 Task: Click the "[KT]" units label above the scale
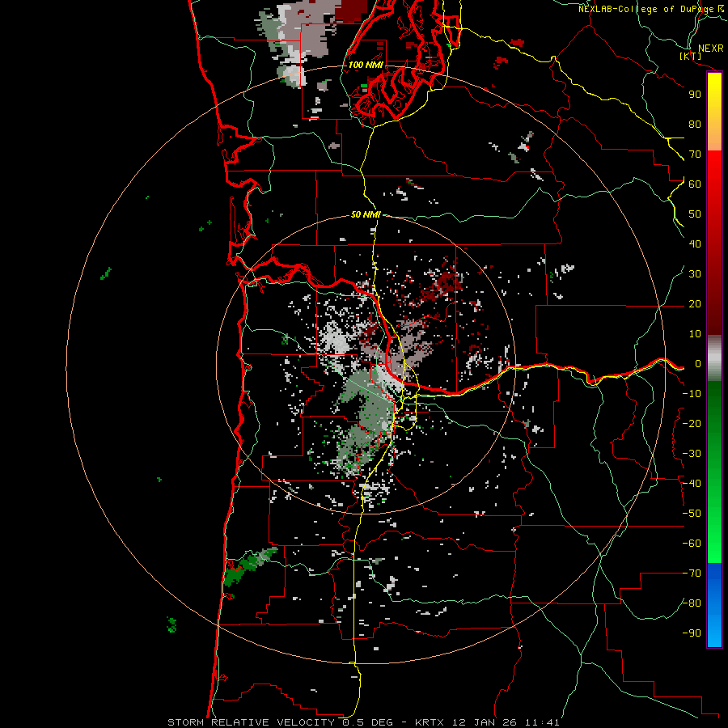click(x=690, y=56)
